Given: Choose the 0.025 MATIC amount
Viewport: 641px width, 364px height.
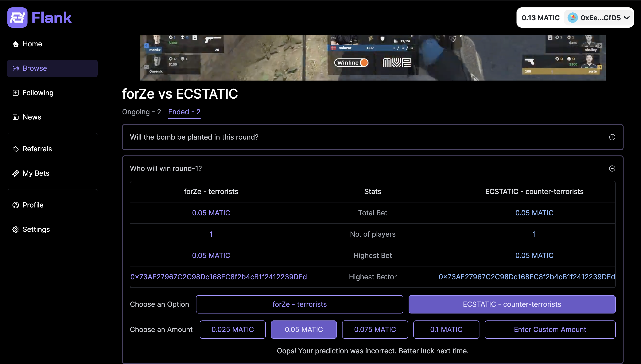Looking at the screenshot, I should [232, 330].
